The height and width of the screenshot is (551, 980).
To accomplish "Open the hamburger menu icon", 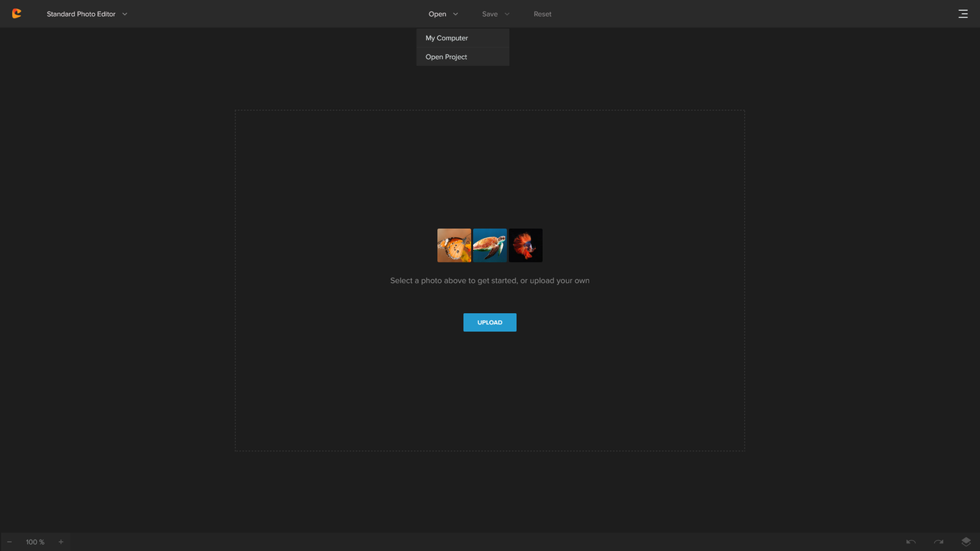I will tap(963, 14).
